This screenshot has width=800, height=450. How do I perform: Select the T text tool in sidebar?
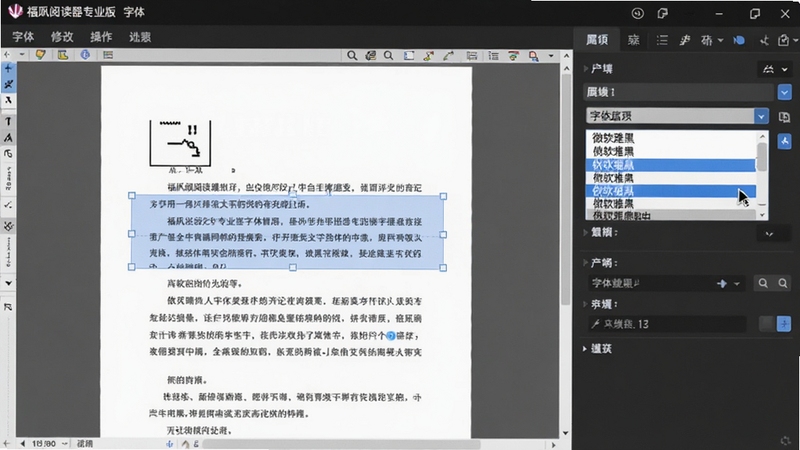(8, 121)
